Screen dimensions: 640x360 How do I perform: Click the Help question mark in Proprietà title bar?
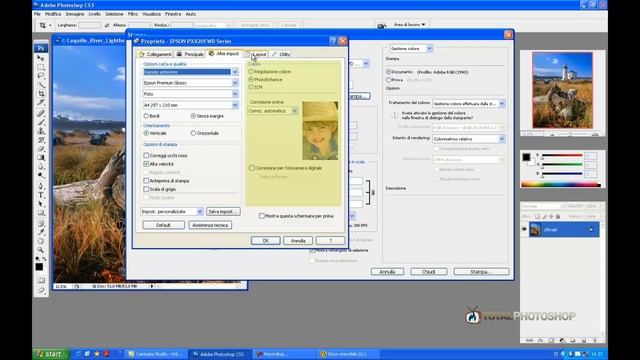333,41
